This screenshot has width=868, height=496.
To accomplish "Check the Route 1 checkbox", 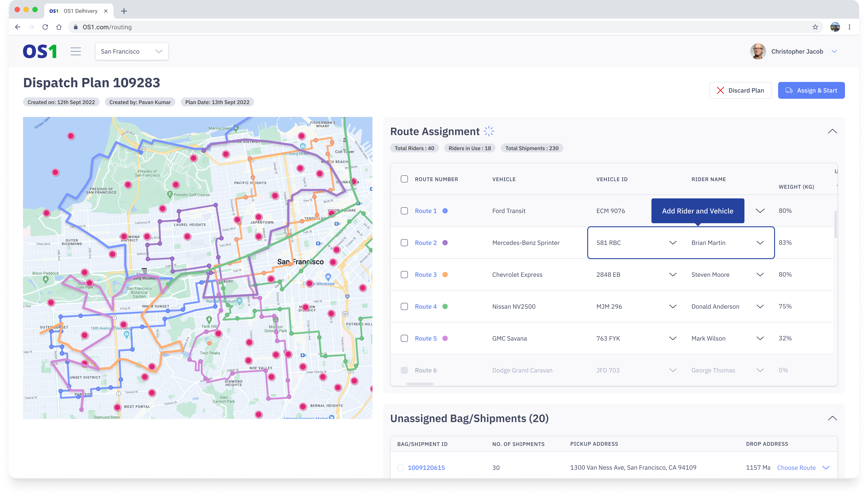I will click(x=404, y=211).
